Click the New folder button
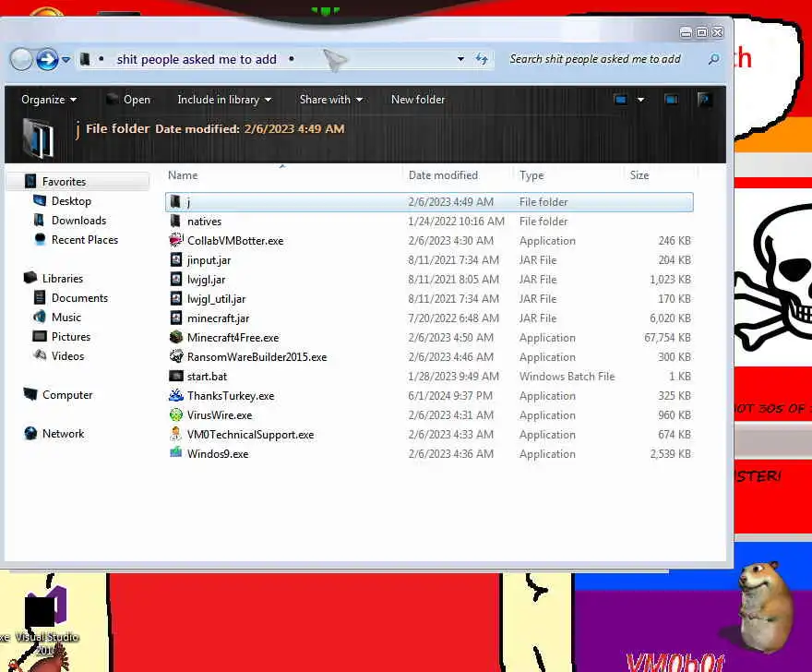The width and height of the screenshot is (812, 672). 418,100
